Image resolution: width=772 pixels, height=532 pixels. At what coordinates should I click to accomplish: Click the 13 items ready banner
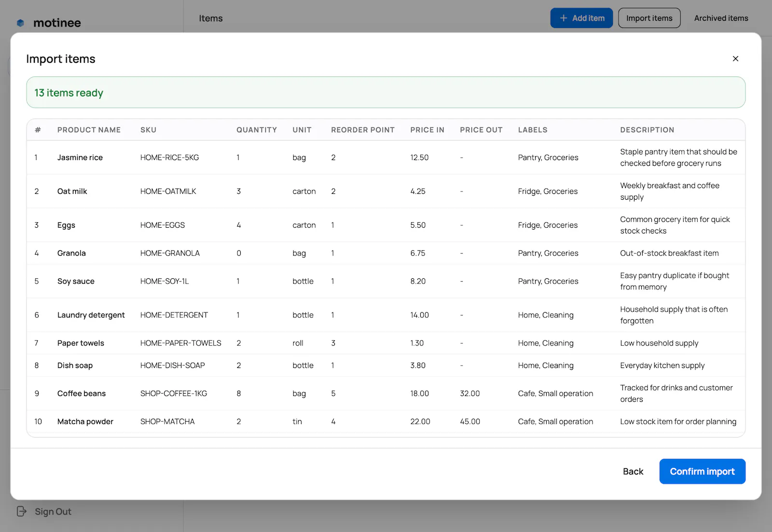tap(386, 92)
